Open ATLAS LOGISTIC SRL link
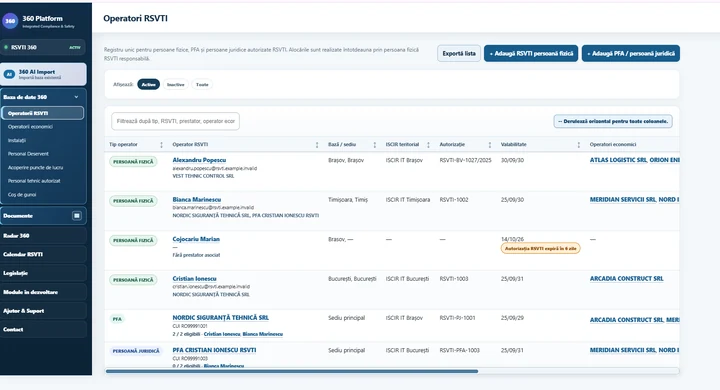 (x=618, y=160)
